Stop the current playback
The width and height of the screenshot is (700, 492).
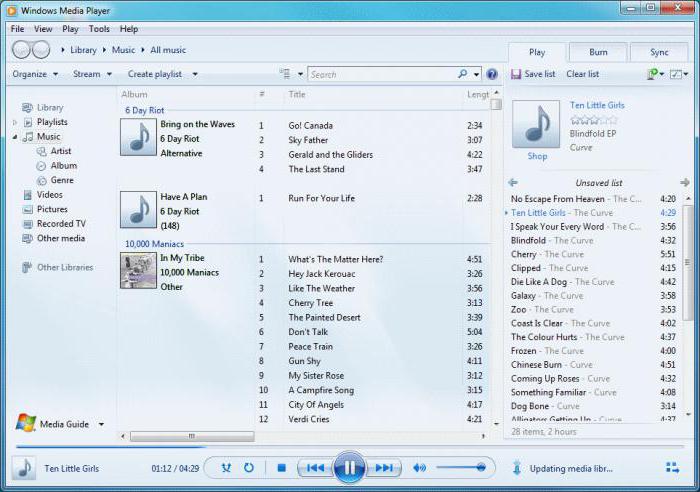click(281, 467)
